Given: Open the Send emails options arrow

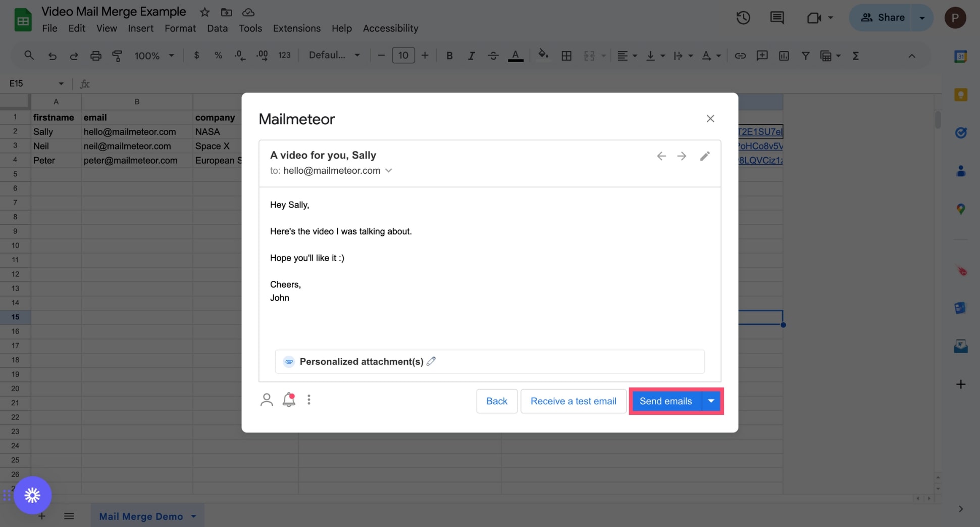Looking at the screenshot, I should tap(711, 401).
